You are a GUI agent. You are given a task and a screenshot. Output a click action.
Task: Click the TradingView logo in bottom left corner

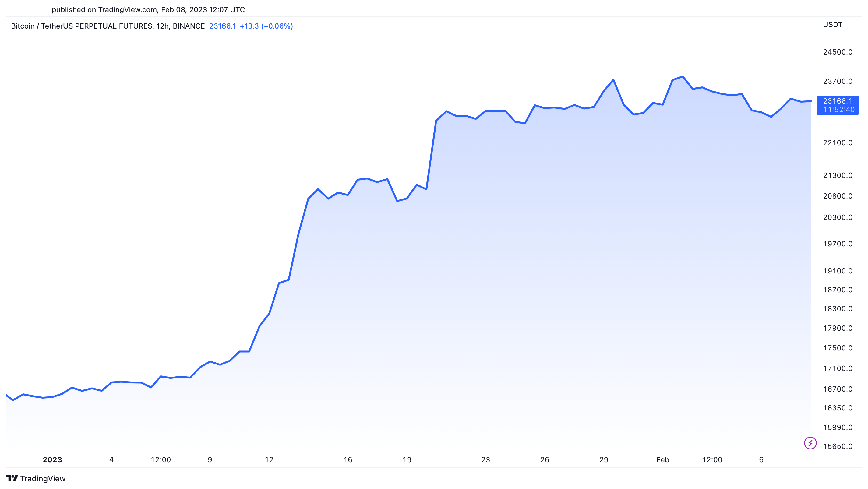coord(13,478)
